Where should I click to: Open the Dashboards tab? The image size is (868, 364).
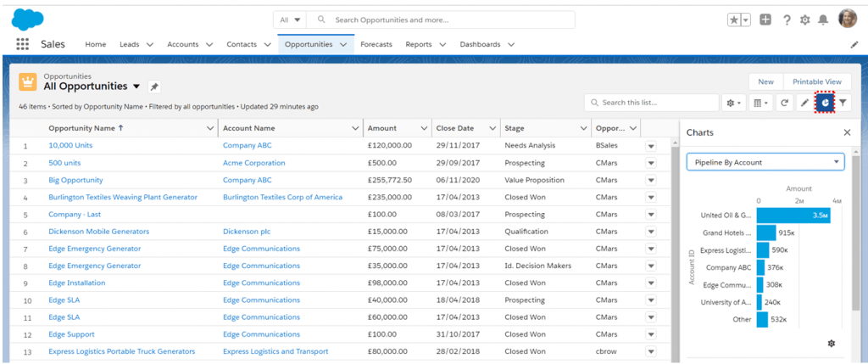tap(480, 44)
